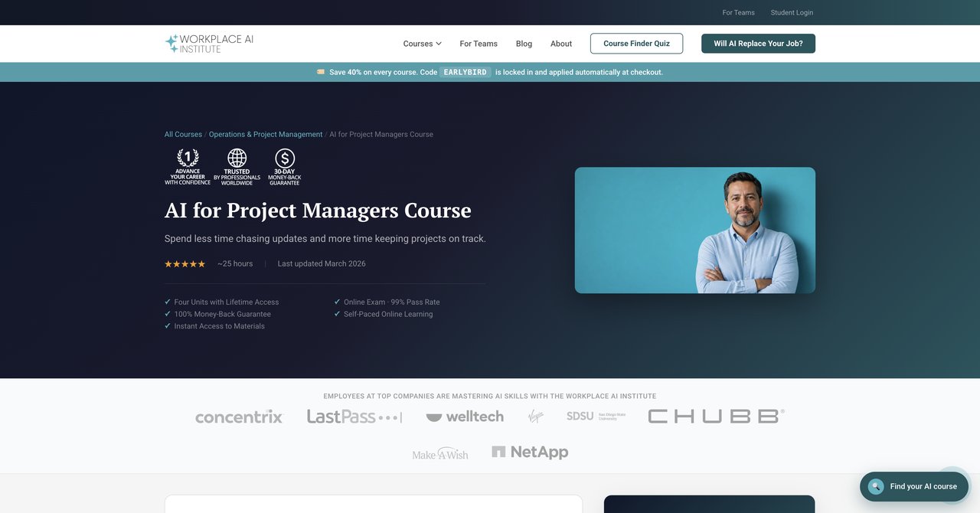Start the Course Finder Quiz

pyautogui.click(x=636, y=44)
